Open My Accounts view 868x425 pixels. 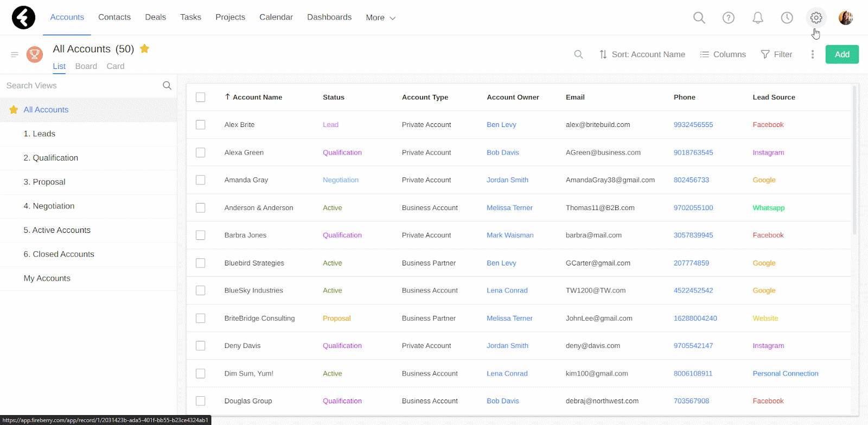[88, 278]
